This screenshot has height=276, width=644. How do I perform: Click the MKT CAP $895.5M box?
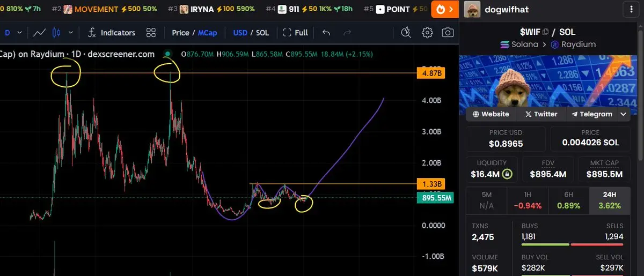[604, 169]
